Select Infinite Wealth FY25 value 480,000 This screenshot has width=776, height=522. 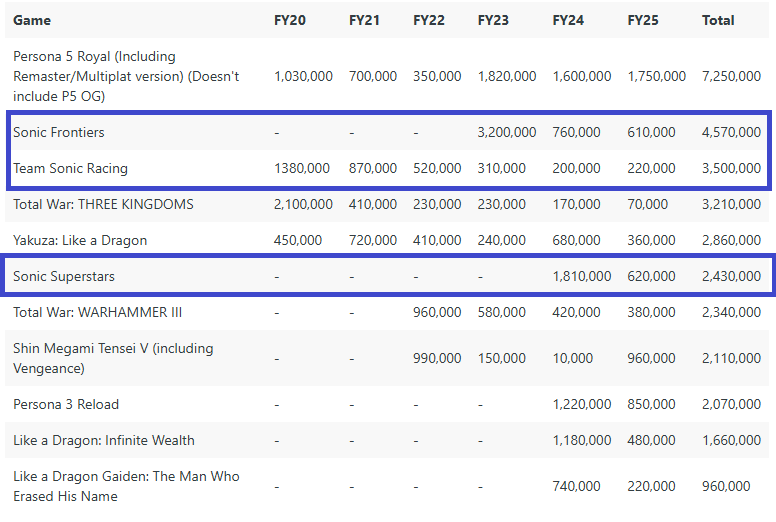(x=651, y=440)
